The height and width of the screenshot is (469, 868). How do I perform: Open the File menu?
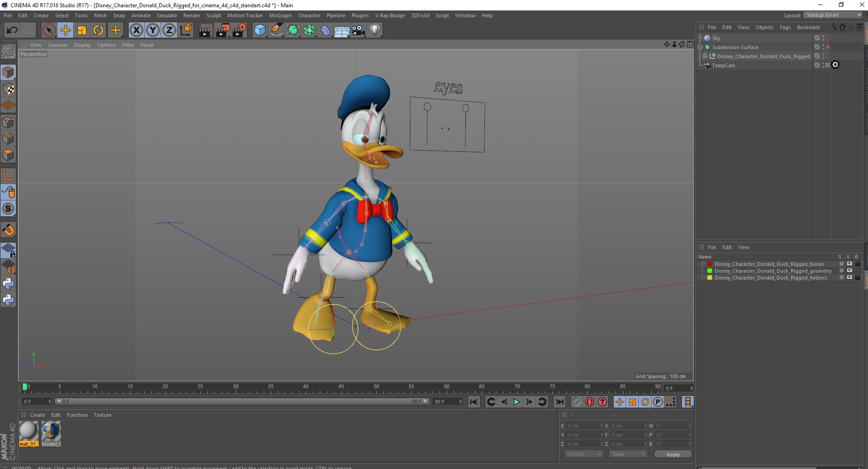point(8,15)
